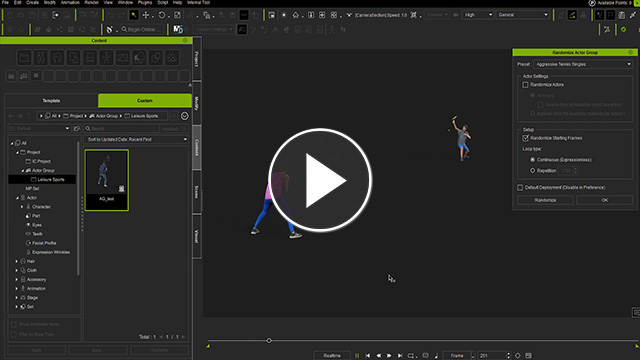Screen dimensions: 640x360
Task: Select Leisure Sports in the tree
Action: coord(51,180)
